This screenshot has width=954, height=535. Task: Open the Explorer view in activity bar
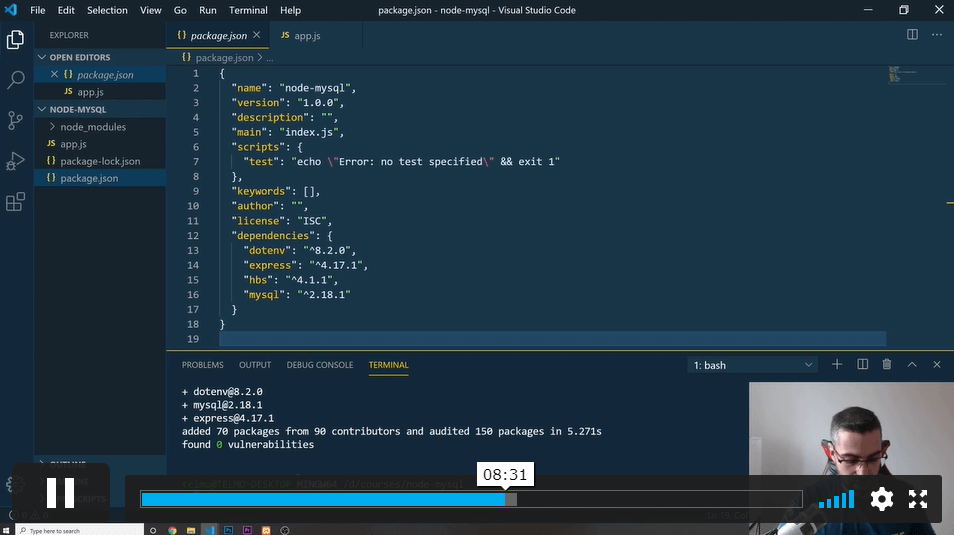[x=15, y=40]
